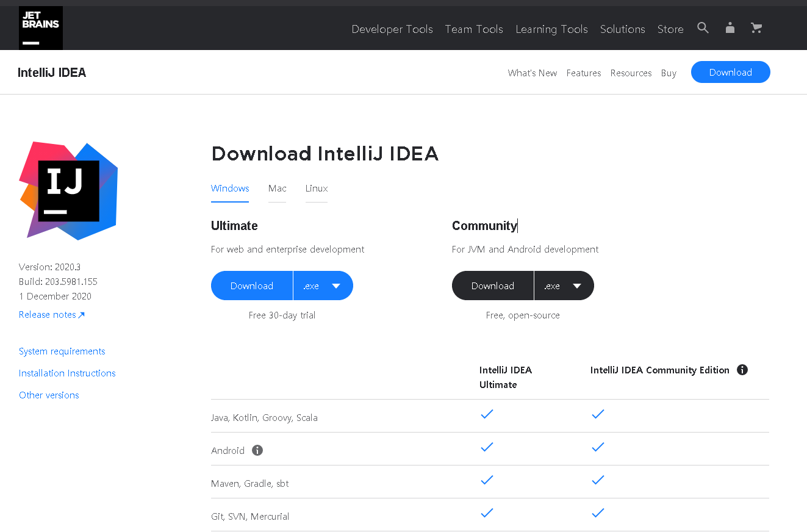The image size is (807, 532).
Task: Click Community checkmark in Git, SVN row
Action: click(598, 513)
